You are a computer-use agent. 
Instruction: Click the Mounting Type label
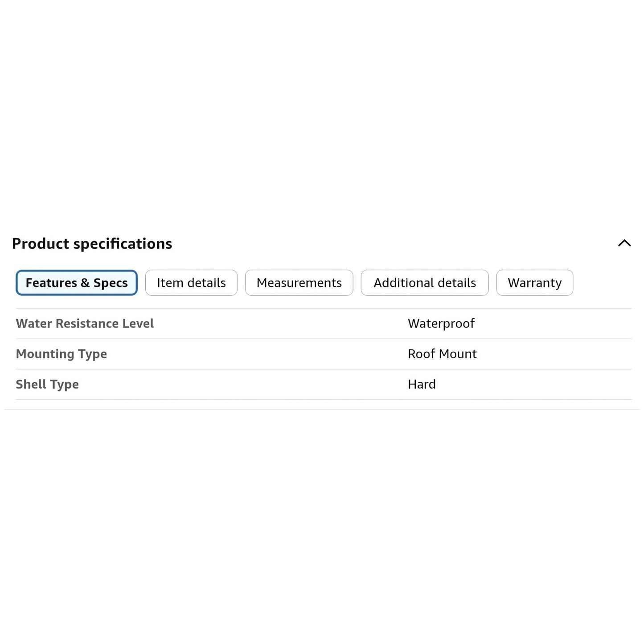pos(62,354)
